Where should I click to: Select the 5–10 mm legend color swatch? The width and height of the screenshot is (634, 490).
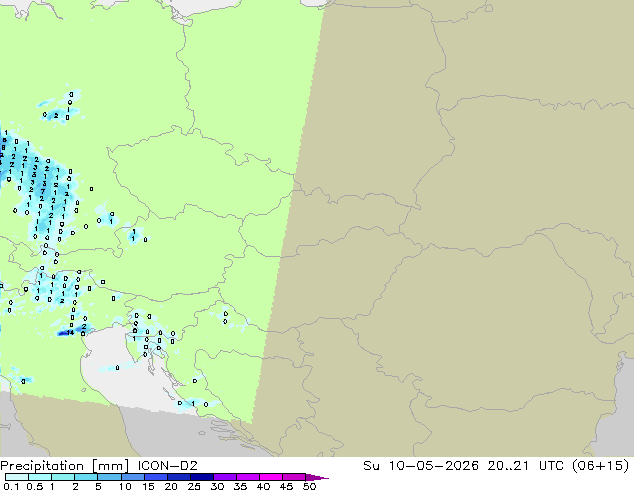(x=109, y=477)
